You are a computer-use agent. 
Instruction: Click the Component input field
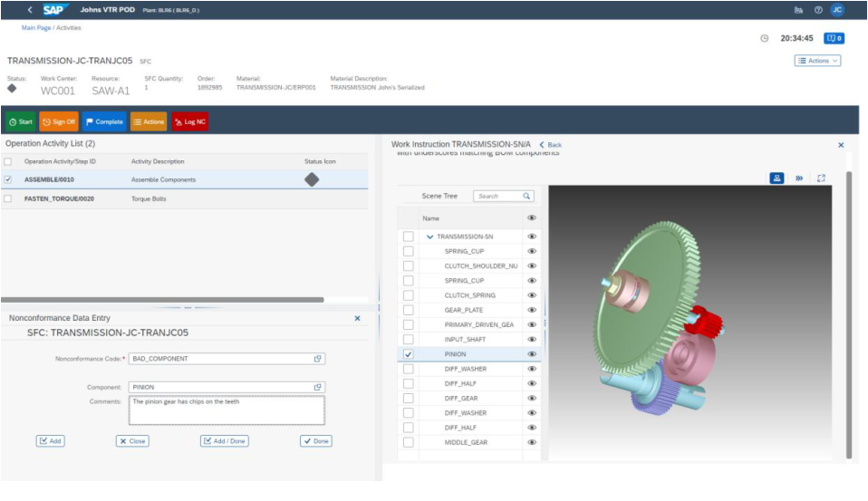(x=227, y=387)
